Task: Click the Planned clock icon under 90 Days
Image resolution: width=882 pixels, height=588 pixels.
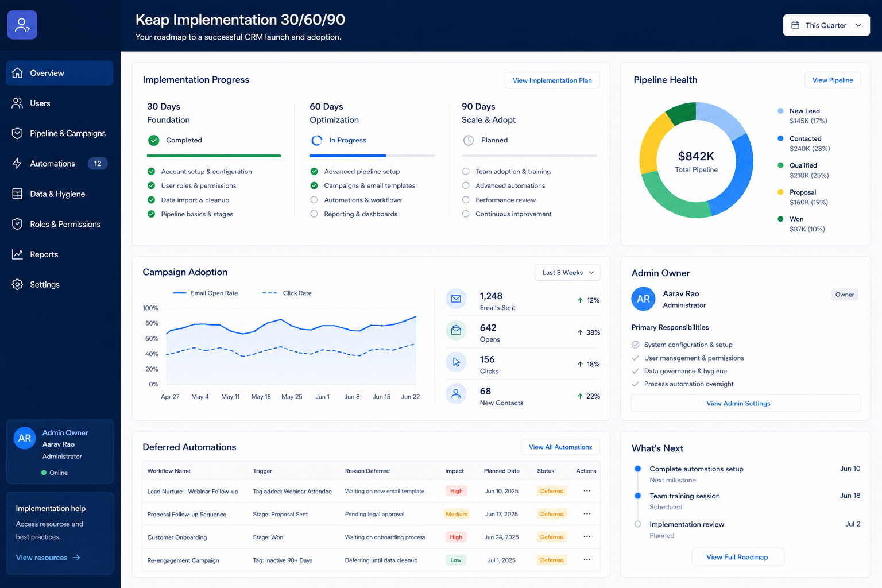Action: [x=469, y=140]
